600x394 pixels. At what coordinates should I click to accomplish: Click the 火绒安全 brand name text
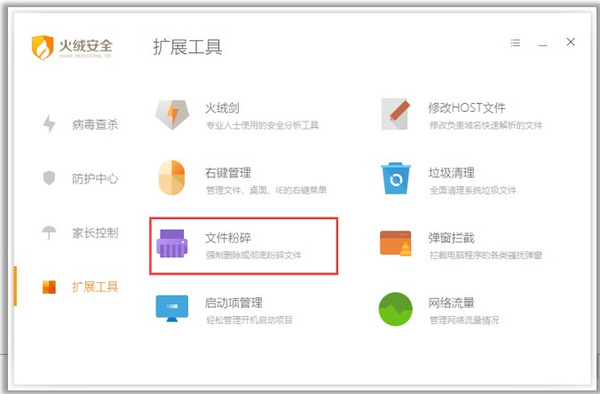coord(86,46)
